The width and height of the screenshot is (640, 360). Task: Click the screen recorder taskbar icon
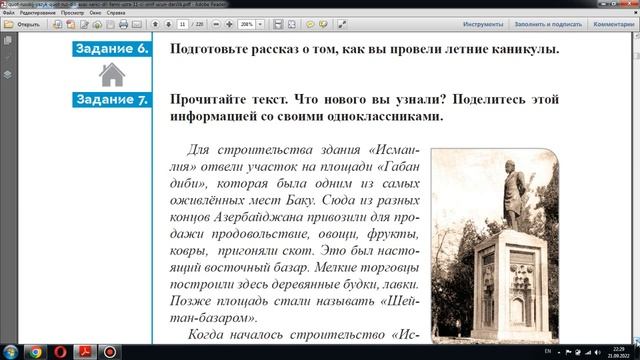click(x=109, y=352)
